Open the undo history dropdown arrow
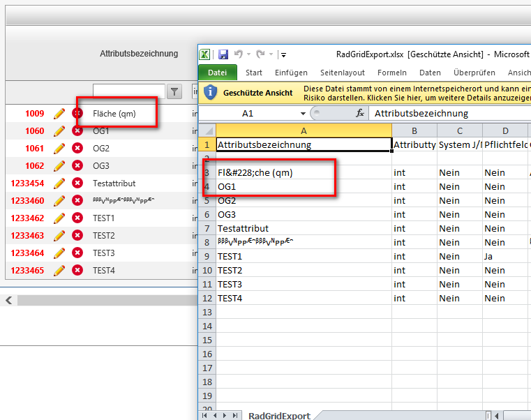The image size is (531, 420). (248, 54)
